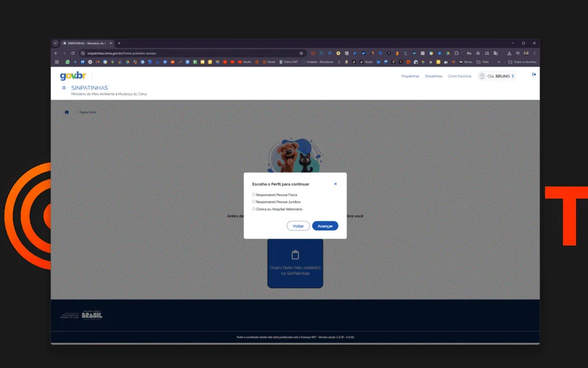Select the Responsável Pessoa Física option

click(x=254, y=194)
